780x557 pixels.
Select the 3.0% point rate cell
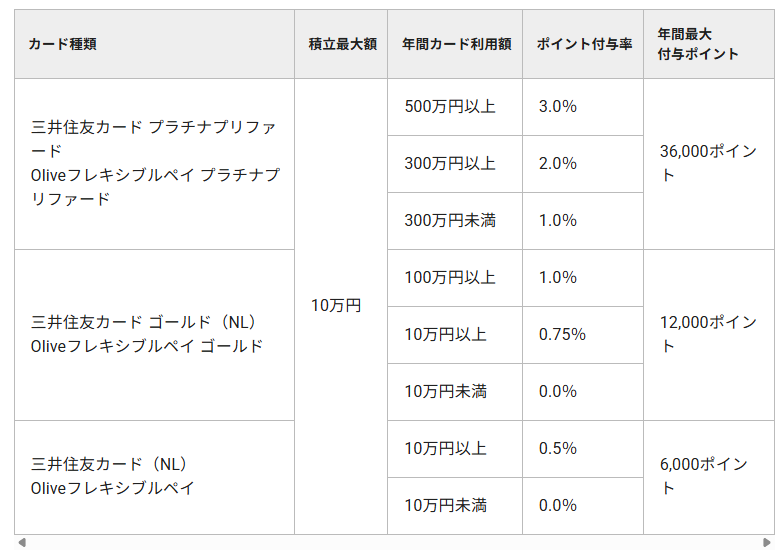tap(583, 106)
